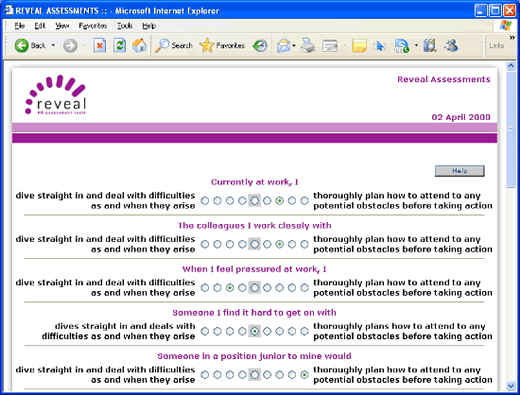520x395 pixels.
Task: Go to the Home page icon
Action: (x=139, y=45)
